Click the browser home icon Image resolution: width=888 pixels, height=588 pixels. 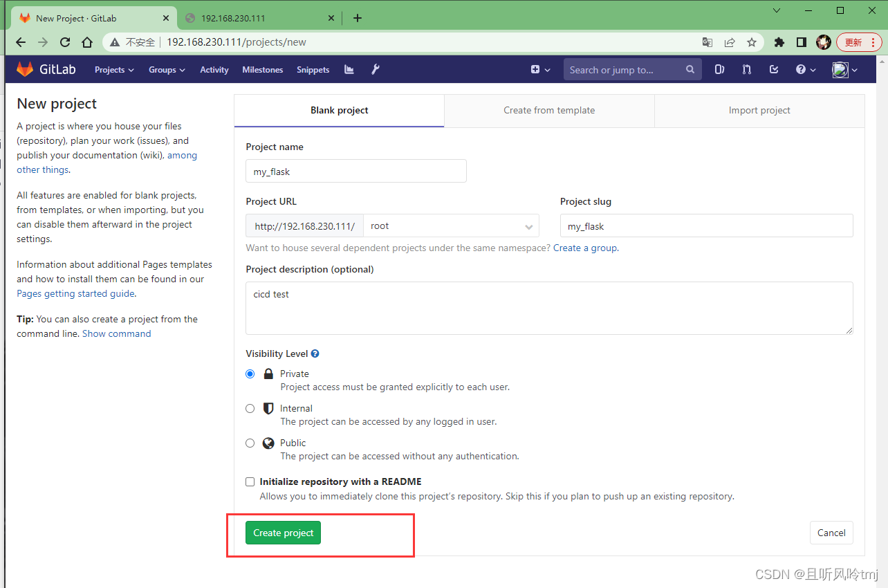click(87, 42)
